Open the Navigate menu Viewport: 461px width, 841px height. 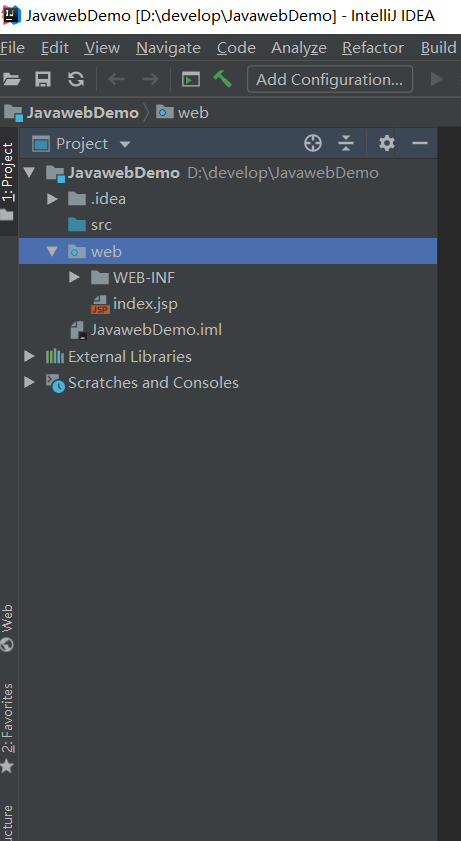(168, 48)
